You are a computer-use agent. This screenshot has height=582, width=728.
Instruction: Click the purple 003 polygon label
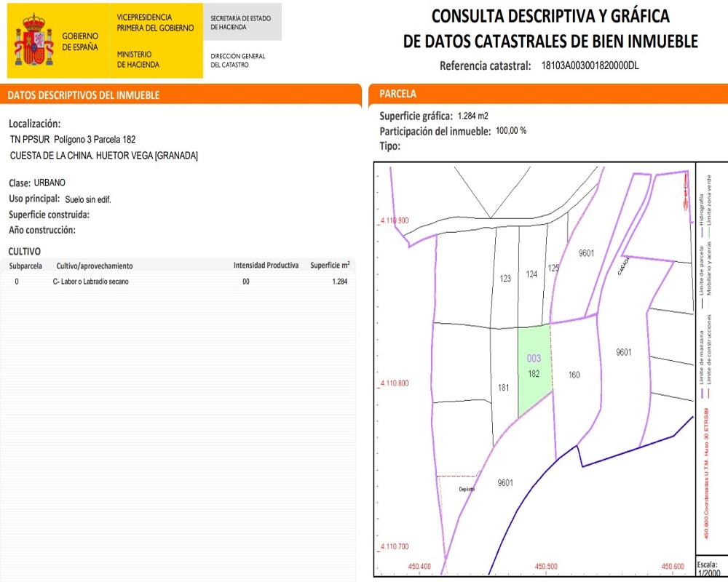pyautogui.click(x=534, y=359)
